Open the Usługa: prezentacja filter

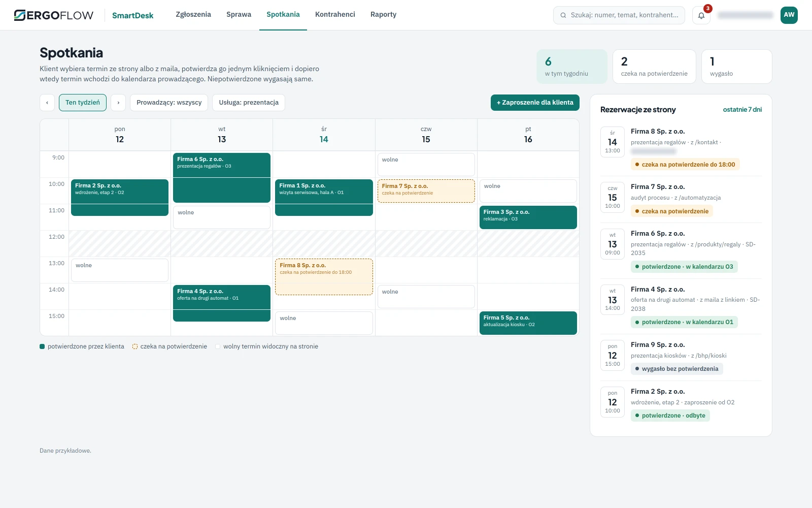point(249,103)
